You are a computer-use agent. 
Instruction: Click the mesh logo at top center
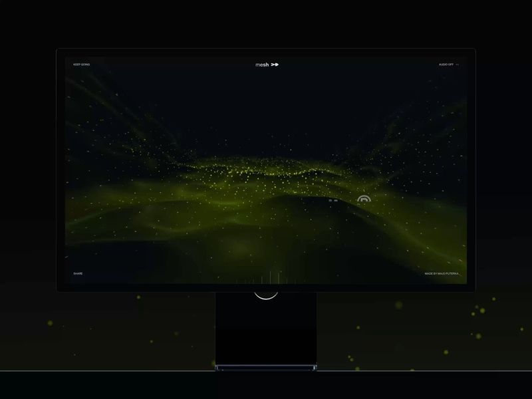point(267,65)
